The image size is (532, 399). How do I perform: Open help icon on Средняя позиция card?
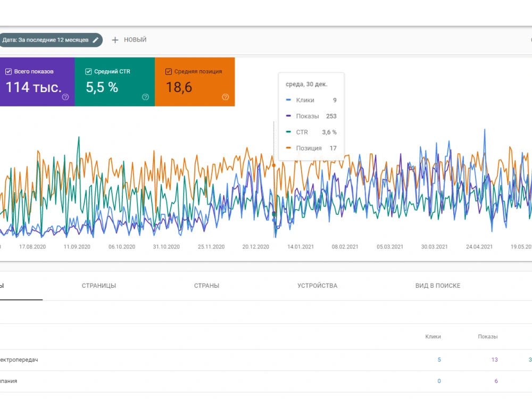(225, 97)
